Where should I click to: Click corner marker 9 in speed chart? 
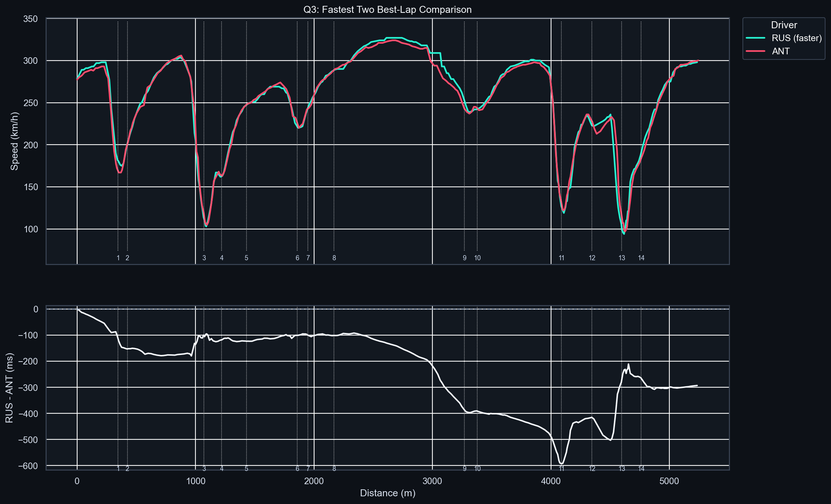coord(464,258)
